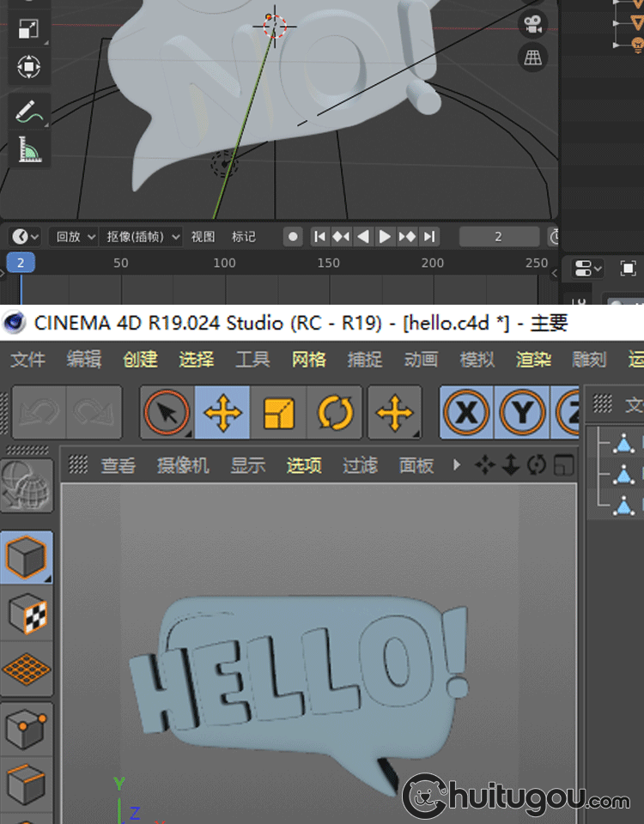Screen dimensions: 644x824
Task: Select the Cinema 4D Scale tool
Action: (x=279, y=414)
